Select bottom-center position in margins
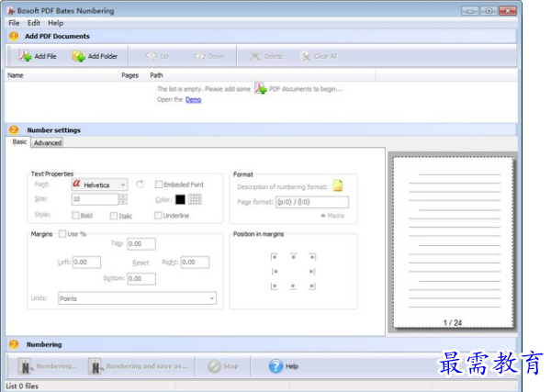Viewport: 551px width, 392px height. coord(293,286)
